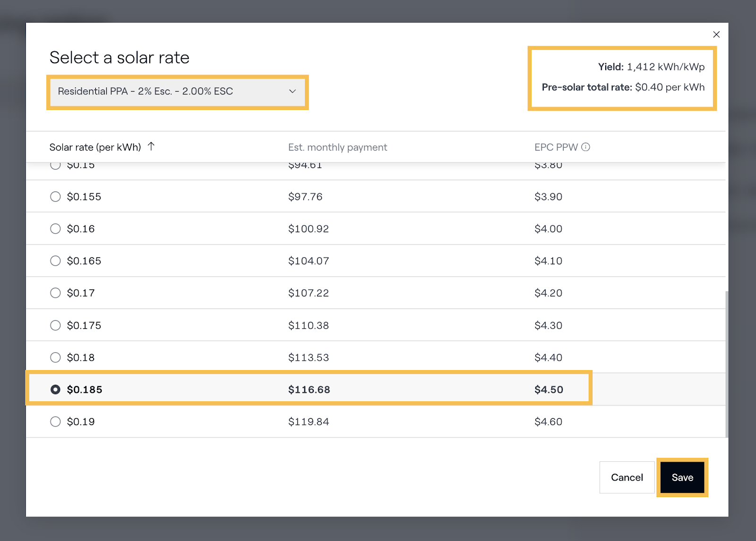Screen dimensions: 756x541
Task: Click the $4.00 EPC PPW row
Action: pos(548,229)
